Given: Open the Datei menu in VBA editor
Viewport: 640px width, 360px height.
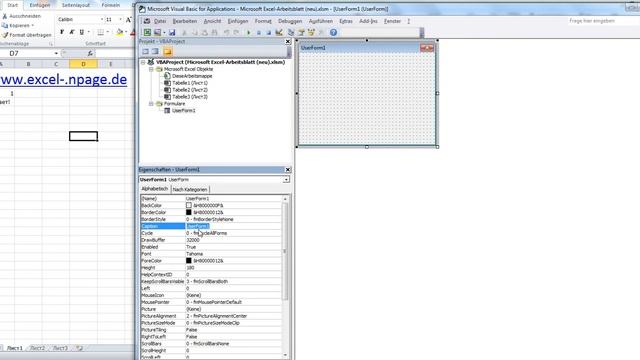Looking at the screenshot, I should coord(160,21).
